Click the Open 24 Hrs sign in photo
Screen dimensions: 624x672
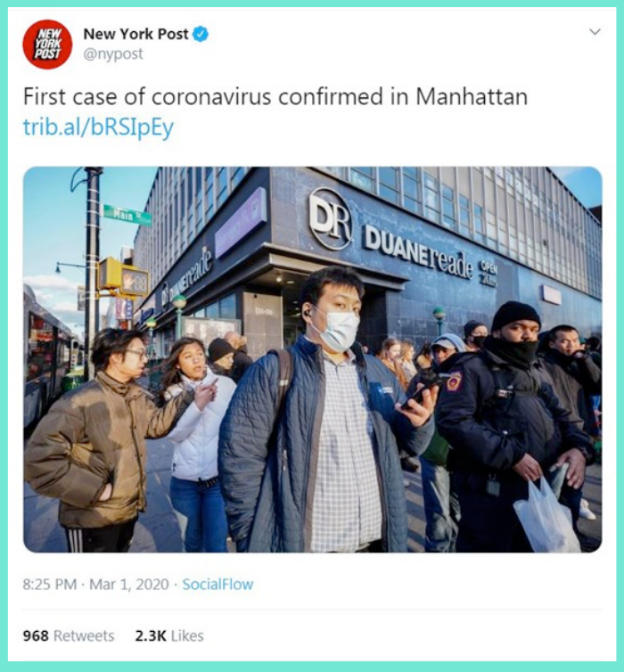tap(489, 273)
